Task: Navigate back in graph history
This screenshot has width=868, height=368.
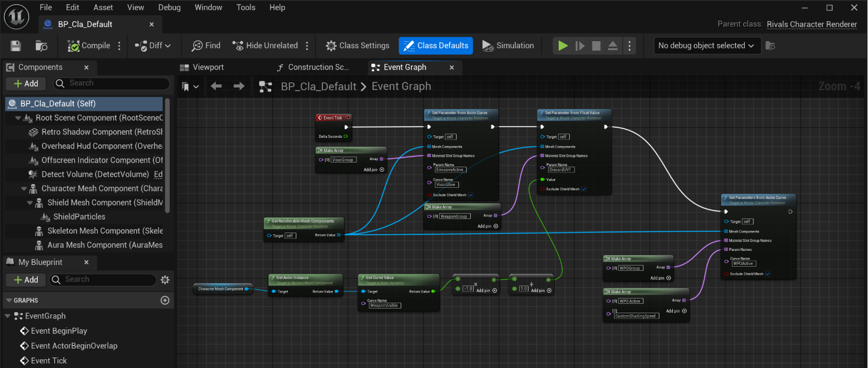Action: coord(216,87)
